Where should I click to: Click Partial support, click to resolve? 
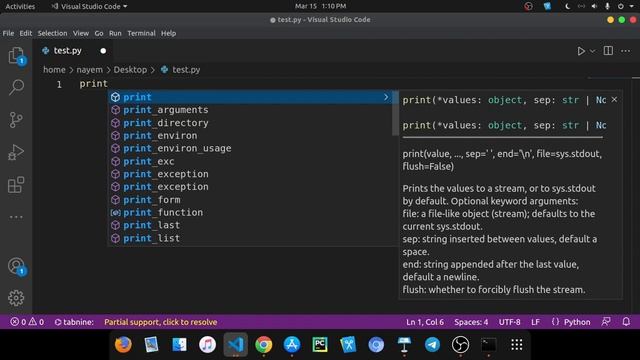tap(161, 322)
